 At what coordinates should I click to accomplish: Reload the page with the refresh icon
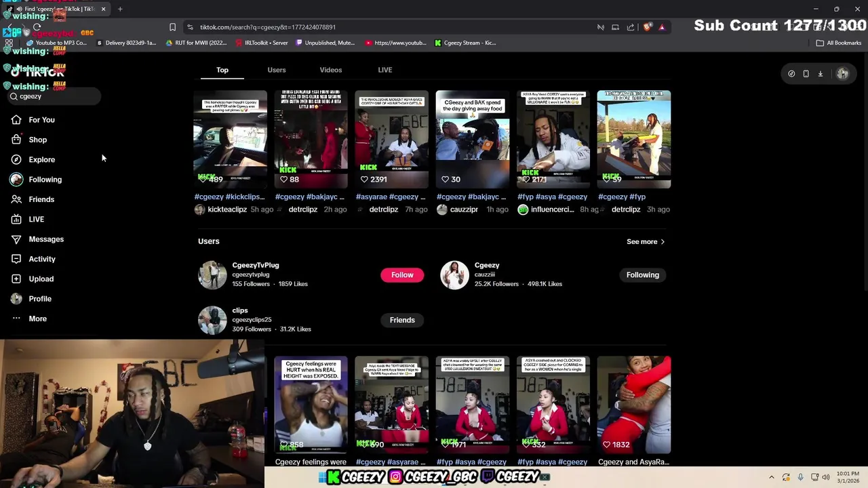pyautogui.click(x=37, y=27)
